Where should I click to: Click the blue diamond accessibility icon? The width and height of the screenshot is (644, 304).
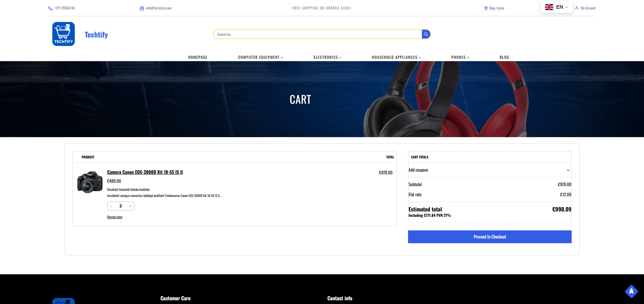coord(631,291)
